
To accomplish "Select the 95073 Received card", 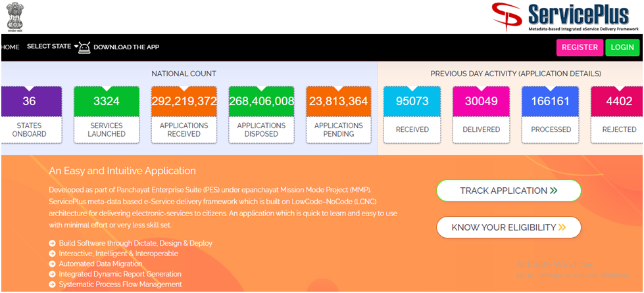I will click(x=412, y=114).
